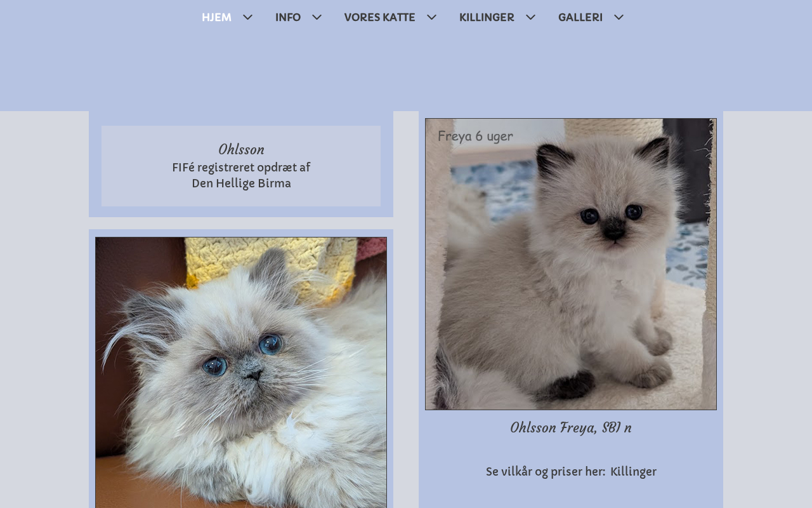Expand the chevron next to HJEM
This screenshot has width=812, height=508.
point(248,17)
